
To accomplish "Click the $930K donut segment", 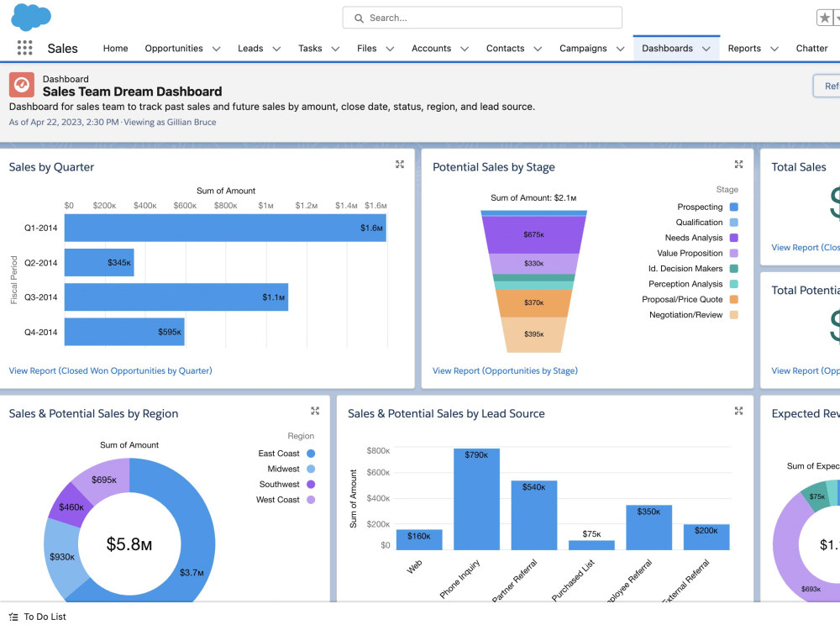I will (x=61, y=557).
